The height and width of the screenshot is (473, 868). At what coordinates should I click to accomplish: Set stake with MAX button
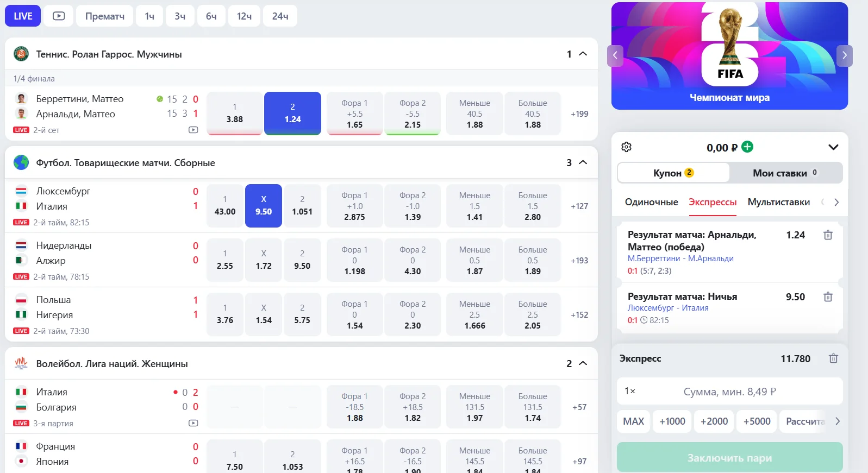633,421
